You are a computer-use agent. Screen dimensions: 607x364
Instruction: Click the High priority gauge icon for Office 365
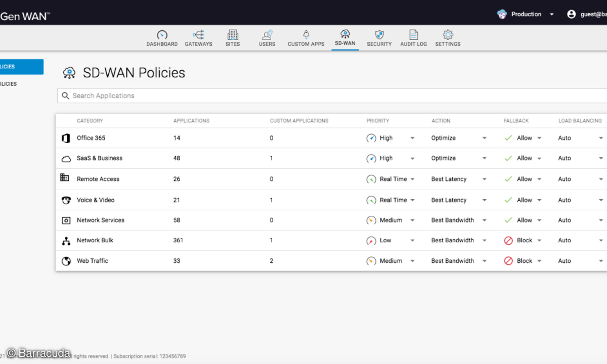371,138
